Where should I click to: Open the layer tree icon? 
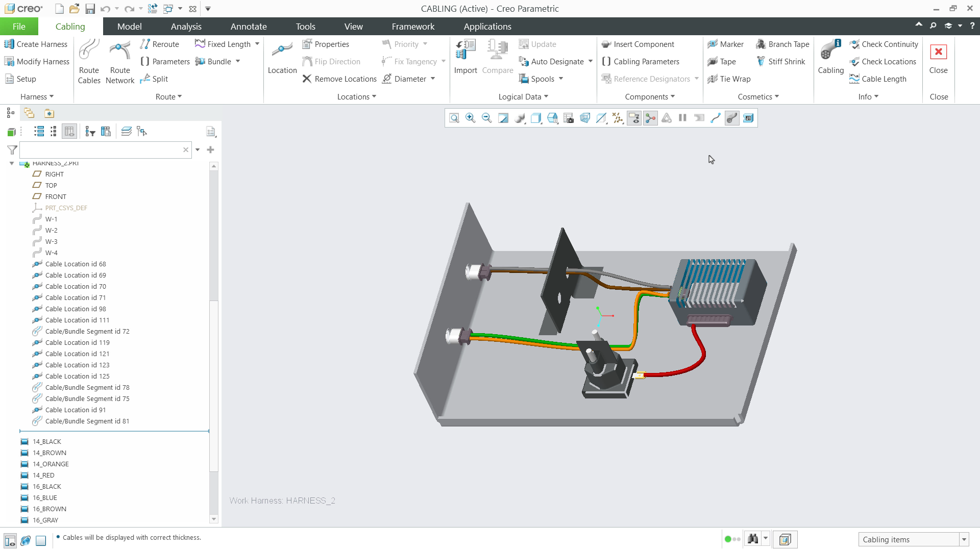pyautogui.click(x=126, y=132)
